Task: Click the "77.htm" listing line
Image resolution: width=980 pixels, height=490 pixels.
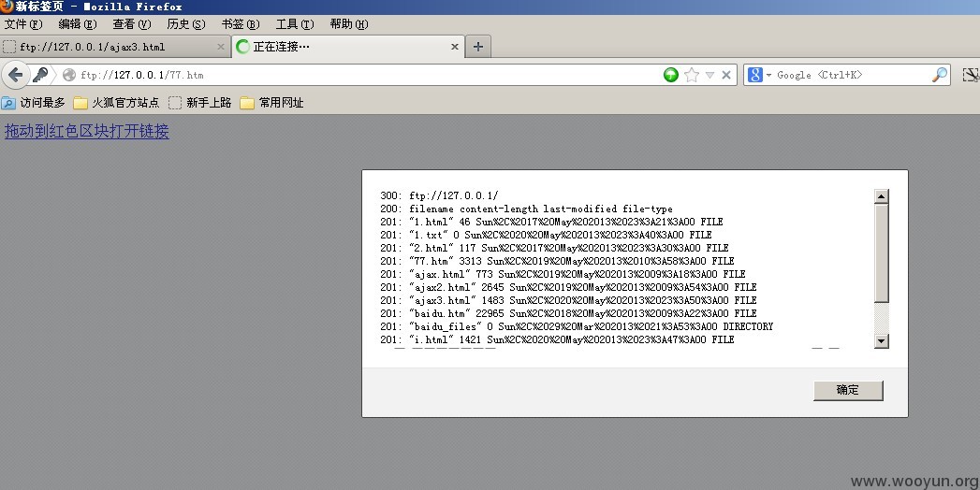Action: 557,261
